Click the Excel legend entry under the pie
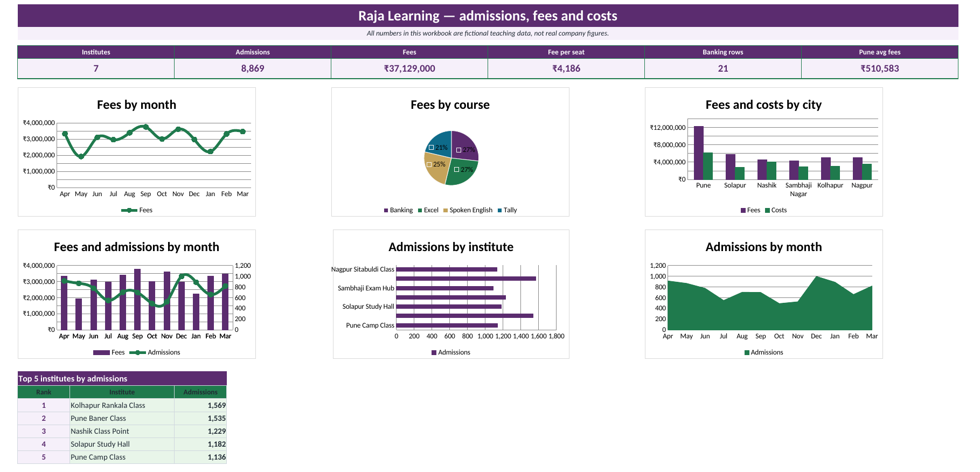 [x=428, y=210]
